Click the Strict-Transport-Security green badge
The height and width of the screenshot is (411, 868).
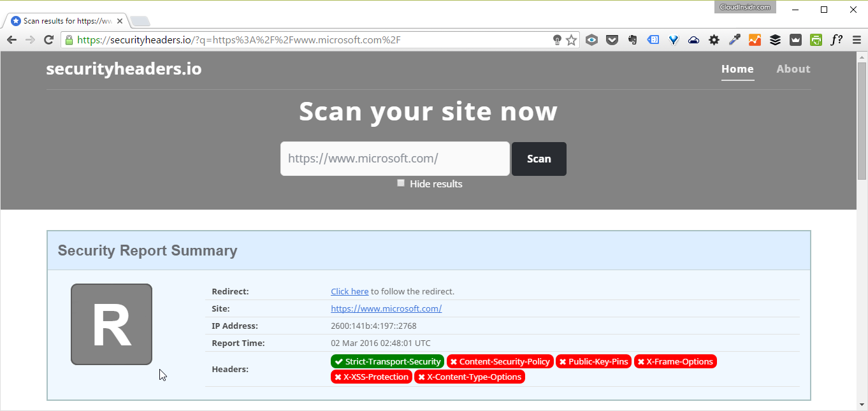[x=387, y=361]
